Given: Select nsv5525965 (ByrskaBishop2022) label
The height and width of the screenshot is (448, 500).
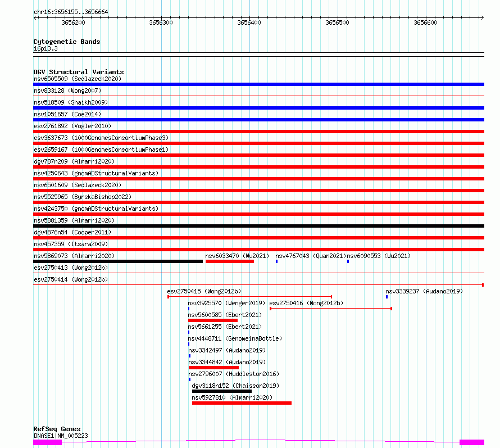Looking at the screenshot, I should (x=83, y=197).
